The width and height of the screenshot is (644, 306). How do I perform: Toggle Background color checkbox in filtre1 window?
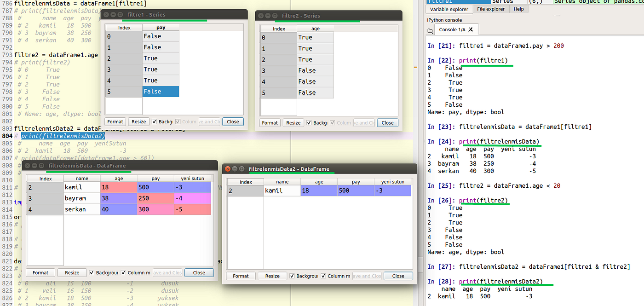[155, 122]
